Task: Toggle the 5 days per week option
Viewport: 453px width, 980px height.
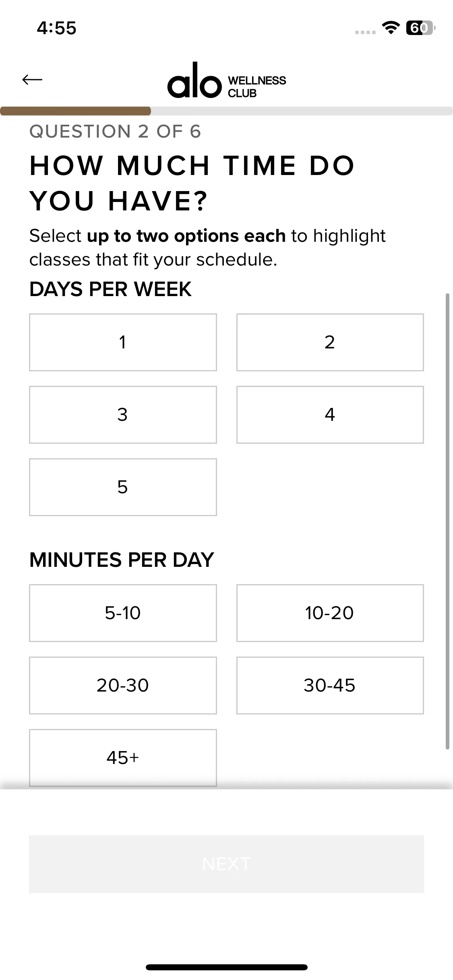Action: 123,487
